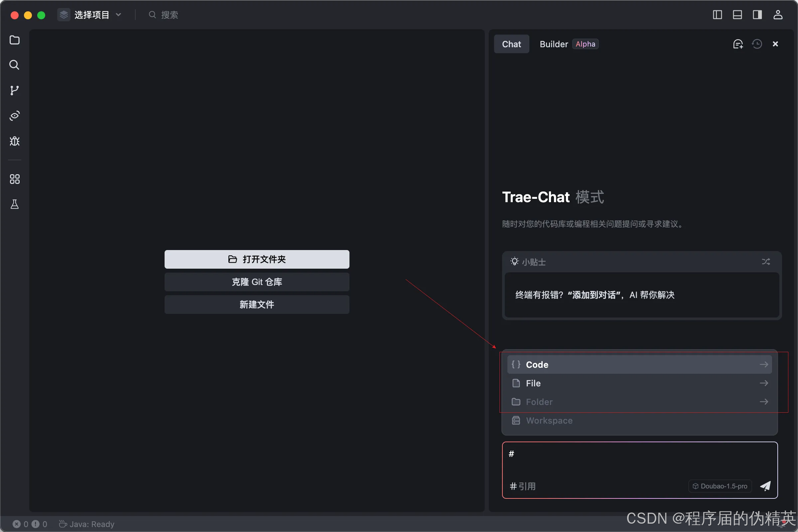Click the 打开文件夹 button
The width and height of the screenshot is (798, 532).
(257, 259)
